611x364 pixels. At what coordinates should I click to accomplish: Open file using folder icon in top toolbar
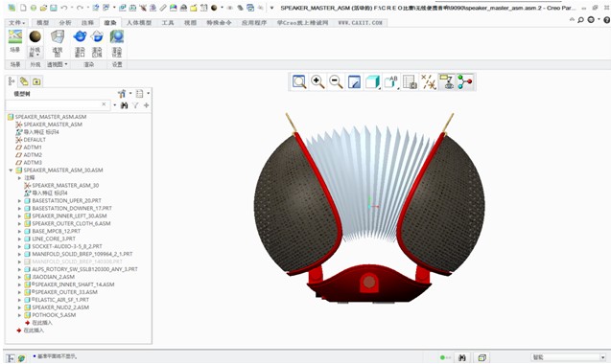(x=43, y=8)
